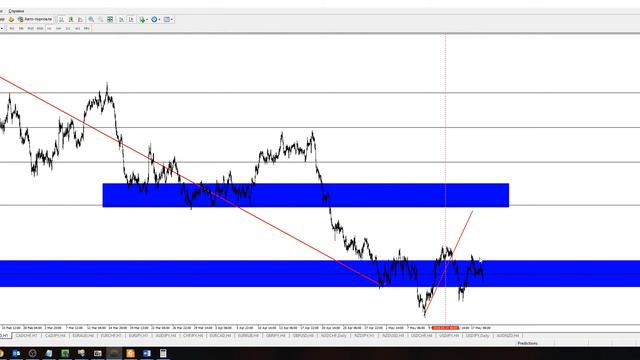
Task: Switch to the CADCHF,H1 chart tab
Action: point(26,336)
